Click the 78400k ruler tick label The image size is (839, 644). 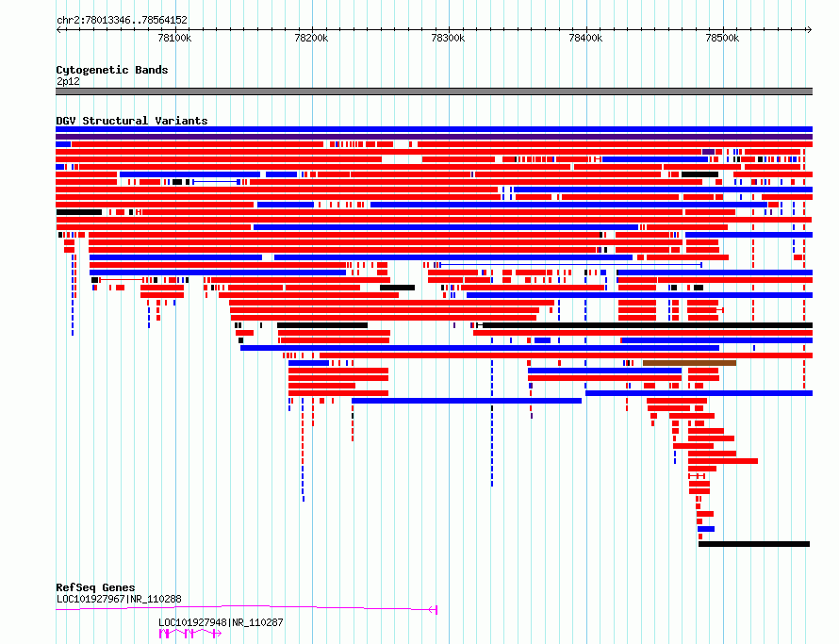click(x=585, y=38)
